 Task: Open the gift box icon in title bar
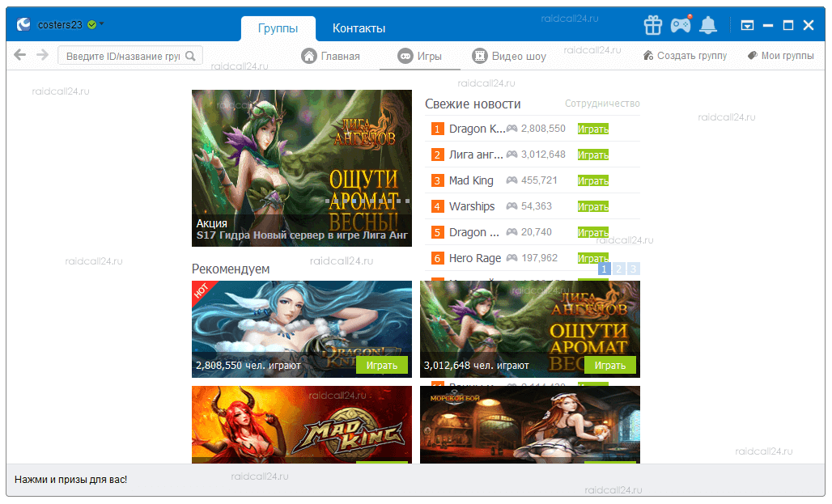[653, 25]
